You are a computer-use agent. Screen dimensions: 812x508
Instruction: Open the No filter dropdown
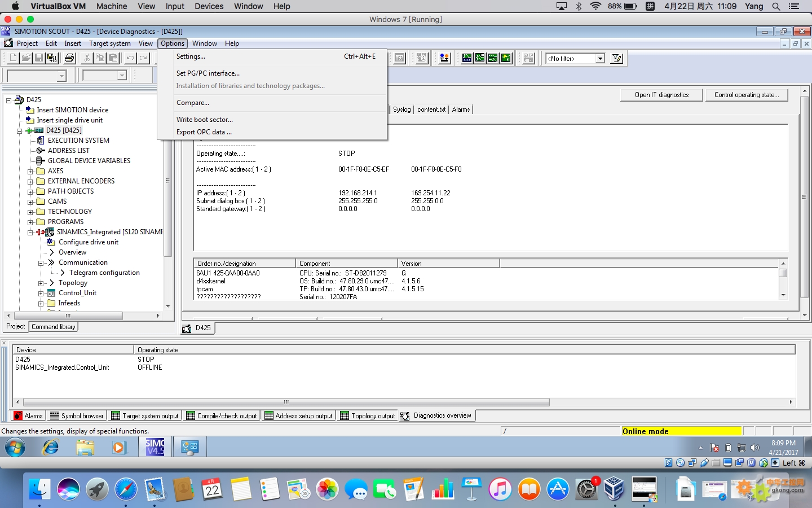600,58
